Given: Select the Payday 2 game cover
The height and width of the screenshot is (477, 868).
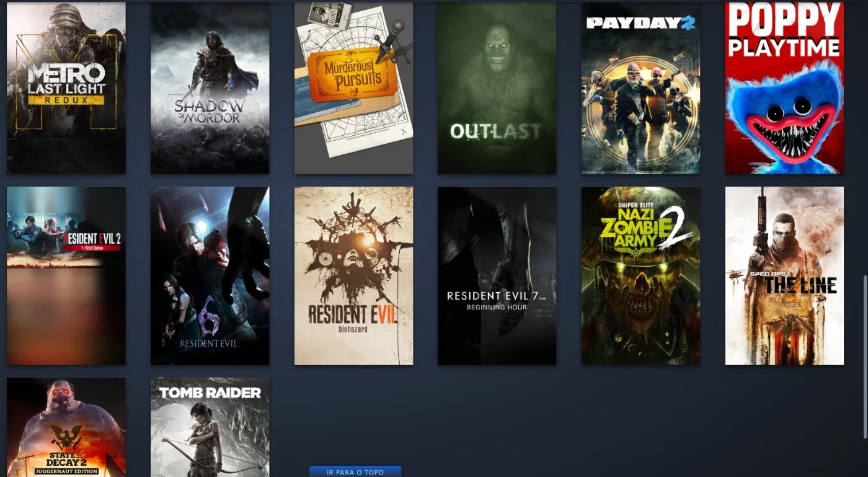Looking at the screenshot, I should pos(641,87).
